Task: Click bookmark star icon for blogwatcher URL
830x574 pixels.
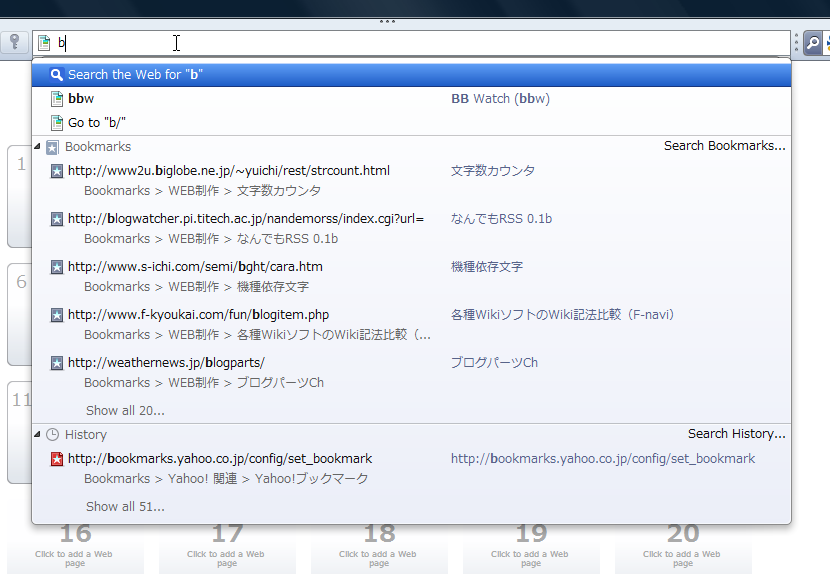Action: [57, 219]
